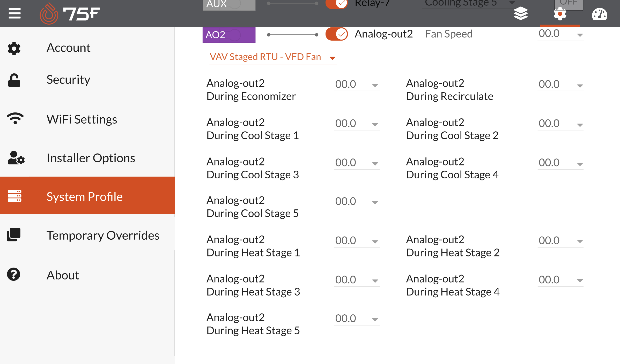Open the dashboard gauge icon
620x364 pixels.
(x=599, y=14)
